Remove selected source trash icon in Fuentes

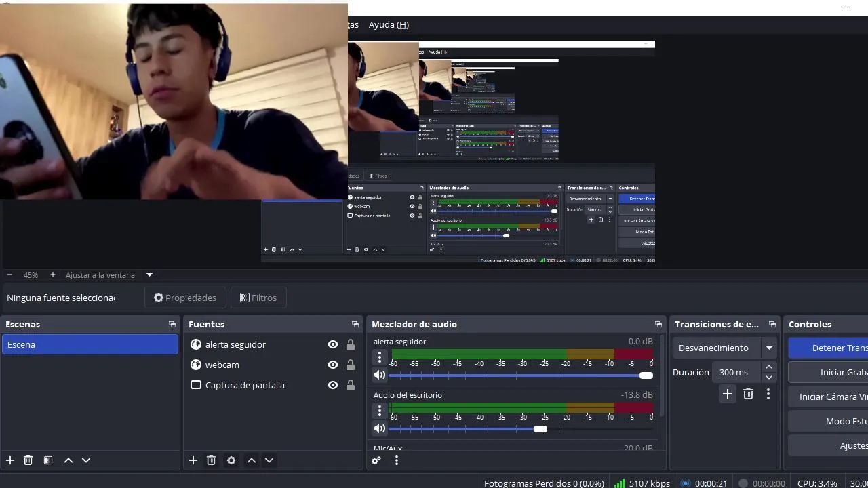pyautogui.click(x=211, y=460)
